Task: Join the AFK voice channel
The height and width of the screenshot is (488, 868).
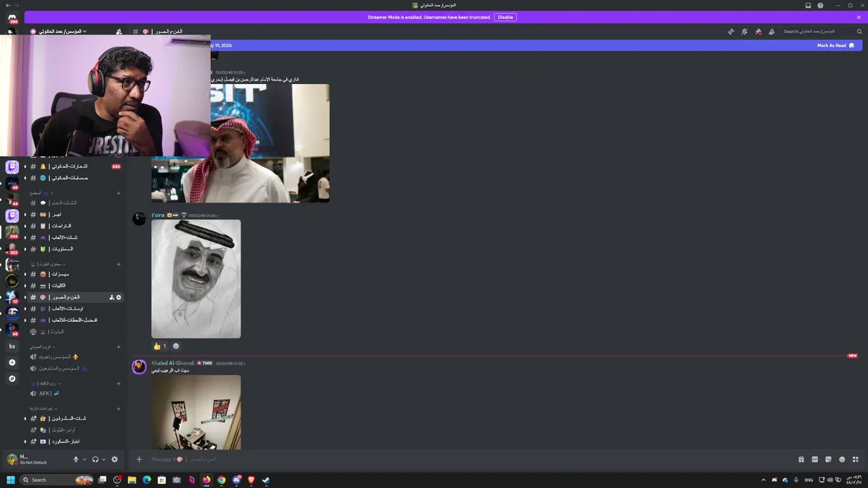Action: click(x=75, y=394)
